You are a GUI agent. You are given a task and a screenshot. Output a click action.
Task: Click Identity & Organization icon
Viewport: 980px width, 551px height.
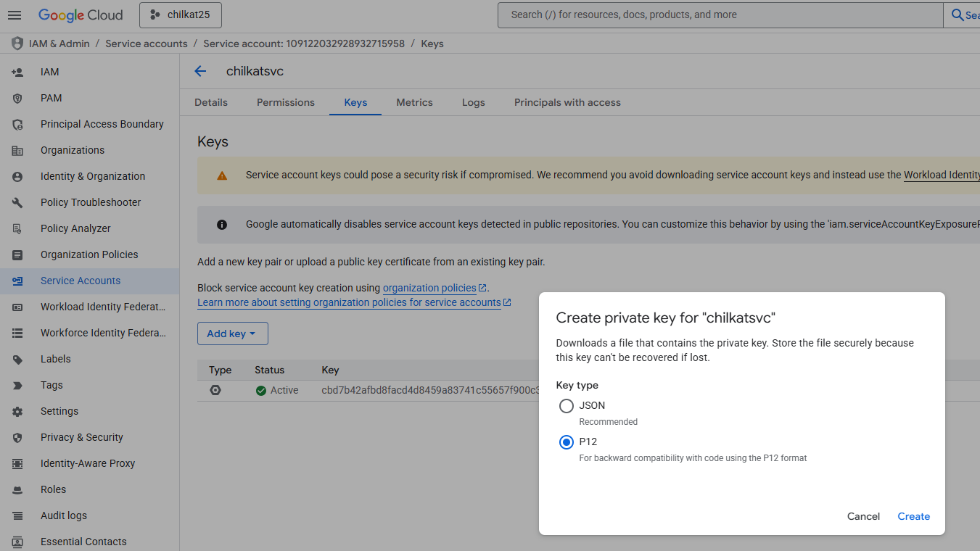[x=17, y=176]
